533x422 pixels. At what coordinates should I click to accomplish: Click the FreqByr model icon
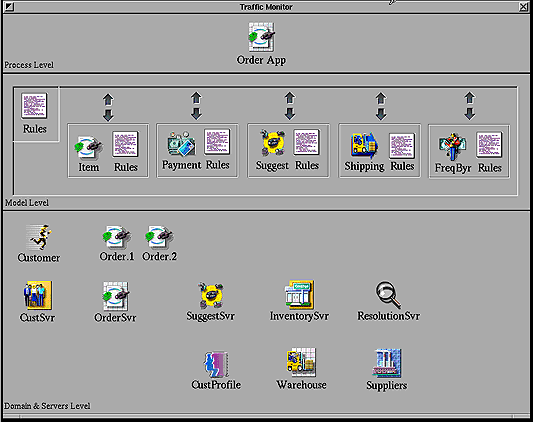(x=452, y=147)
